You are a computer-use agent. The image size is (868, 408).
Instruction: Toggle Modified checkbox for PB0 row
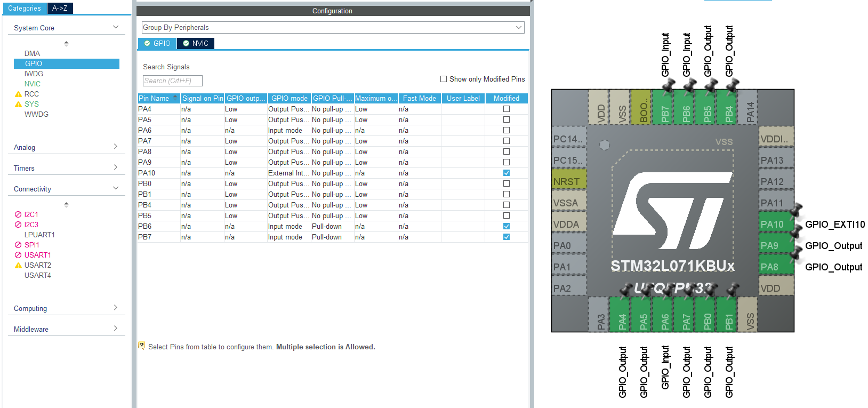pos(507,183)
